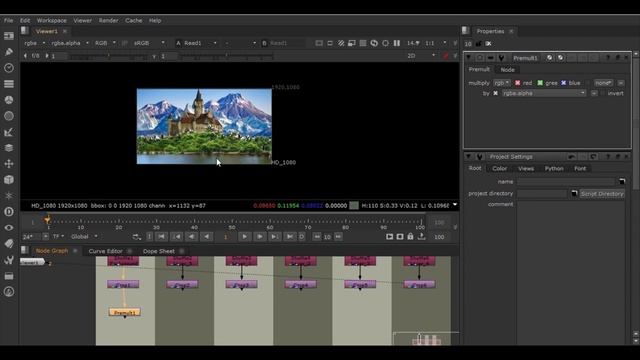The height and width of the screenshot is (360, 640).
Task: Open the 'by' rgba.alpha dropdown in Premult
Action: pyautogui.click(x=544, y=93)
